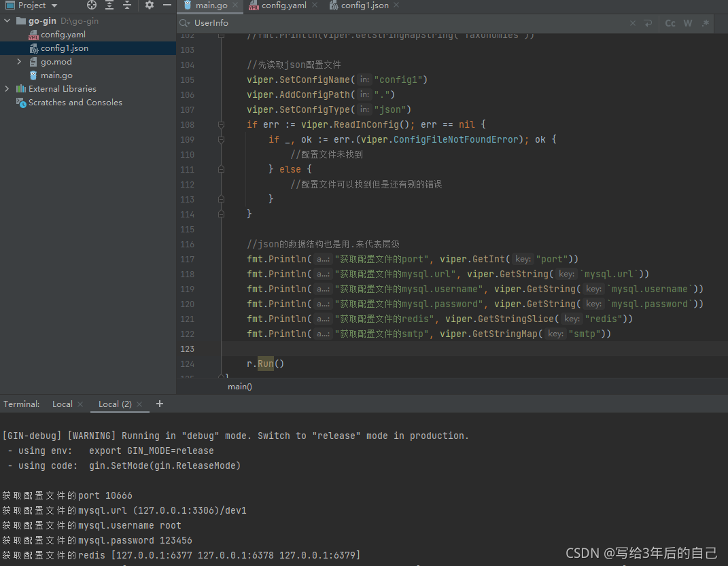
Task: Collapse all items in the Project panel
Action: 127,5
